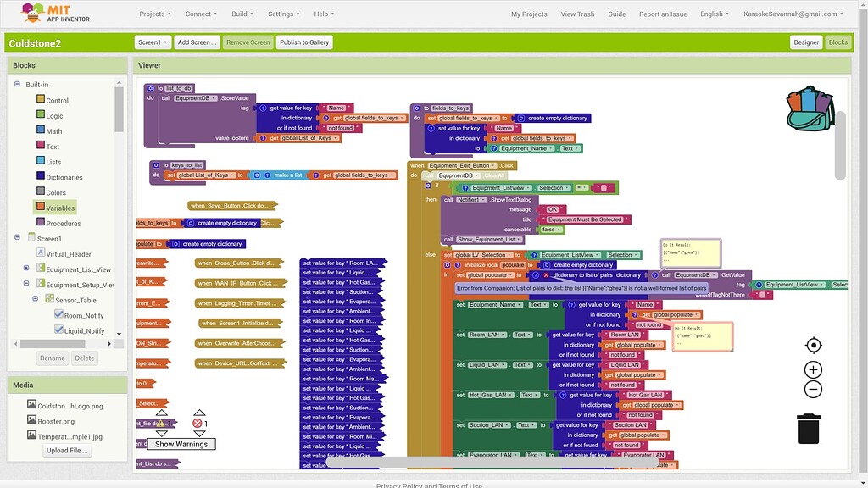868x488 pixels.
Task: Open the Projects menu
Action: point(155,14)
